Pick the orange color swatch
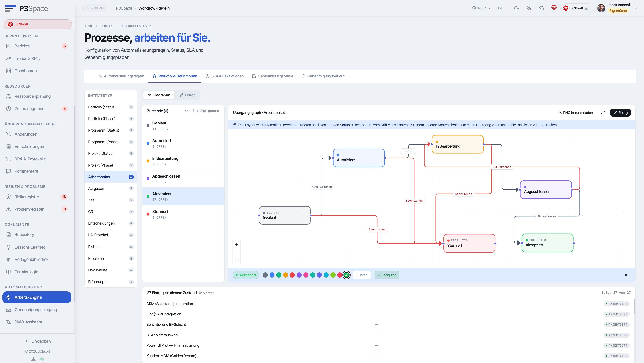The width and height of the screenshot is (644, 363). coord(286,275)
